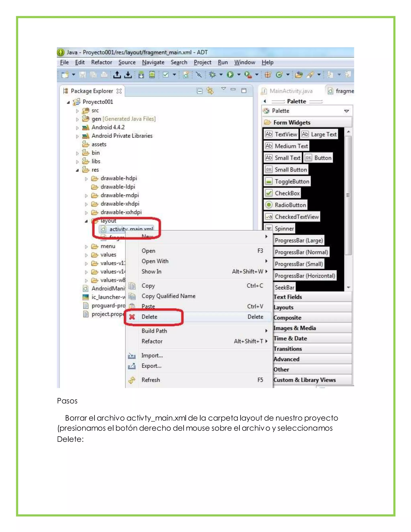The image size is (411, 532).
Task: Click Link with Editor icon in Package Explorer
Action: click(x=210, y=91)
